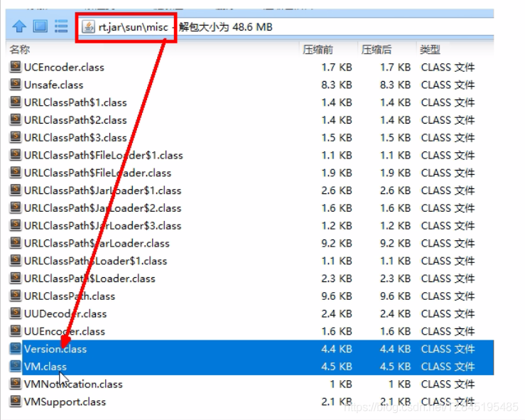The height and width of the screenshot is (420, 525).
Task: Click 4.4 KB 压缩前 size of Version.class
Action: click(337, 349)
